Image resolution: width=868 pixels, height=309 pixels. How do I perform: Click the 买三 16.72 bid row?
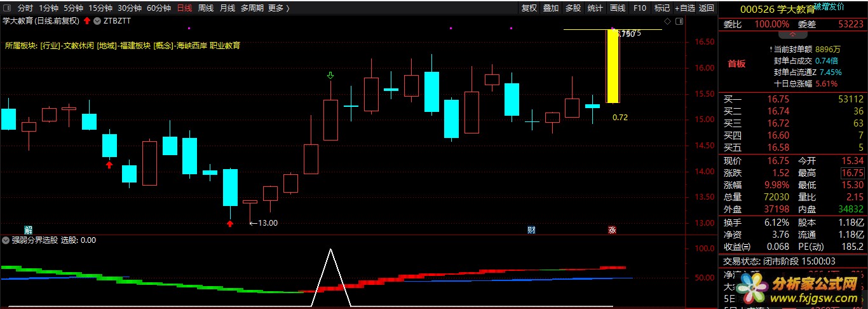[x=793, y=123]
